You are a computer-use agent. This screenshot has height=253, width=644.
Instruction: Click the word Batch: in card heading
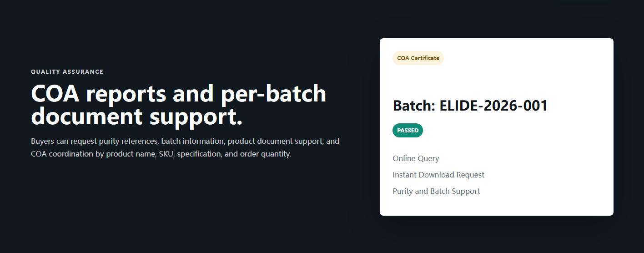414,106
